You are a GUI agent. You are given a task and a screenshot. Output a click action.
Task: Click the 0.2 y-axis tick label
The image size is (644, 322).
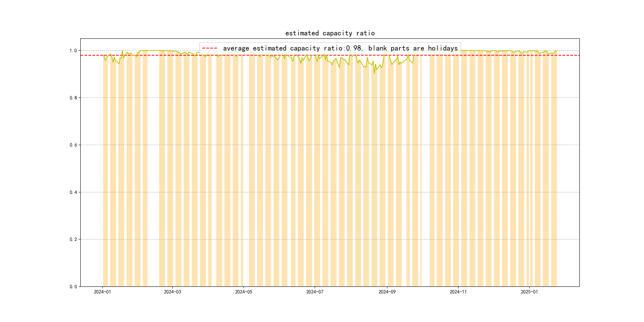(73, 239)
